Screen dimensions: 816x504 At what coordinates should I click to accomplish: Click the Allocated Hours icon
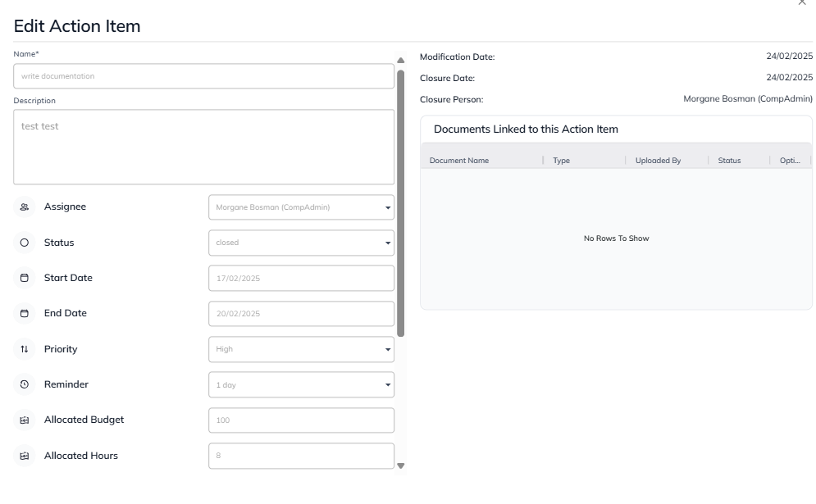tap(24, 456)
